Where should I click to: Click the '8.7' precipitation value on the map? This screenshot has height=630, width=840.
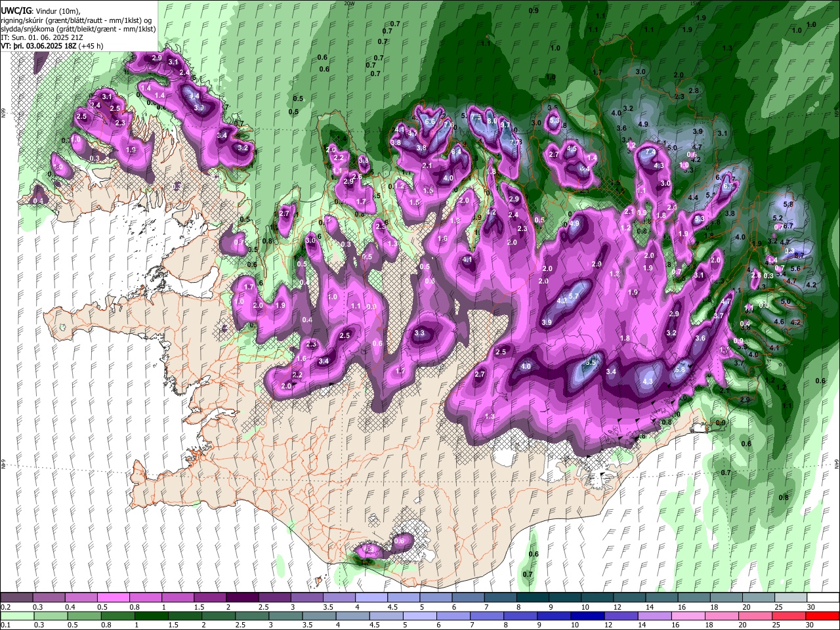[799, 254]
